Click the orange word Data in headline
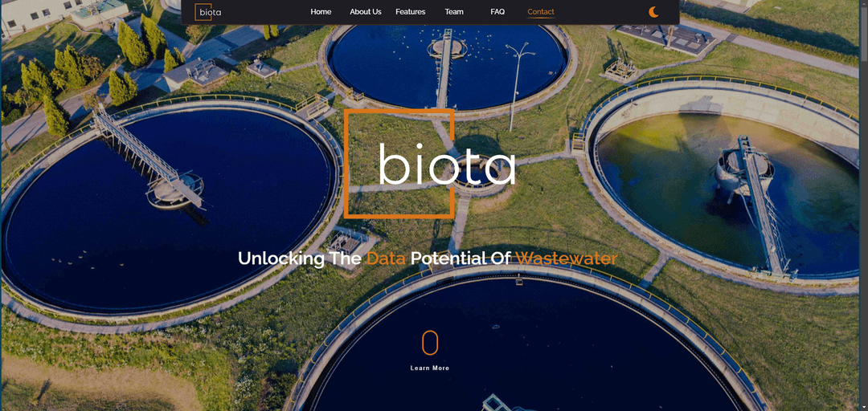Viewport: 868px width, 411px height. point(386,258)
